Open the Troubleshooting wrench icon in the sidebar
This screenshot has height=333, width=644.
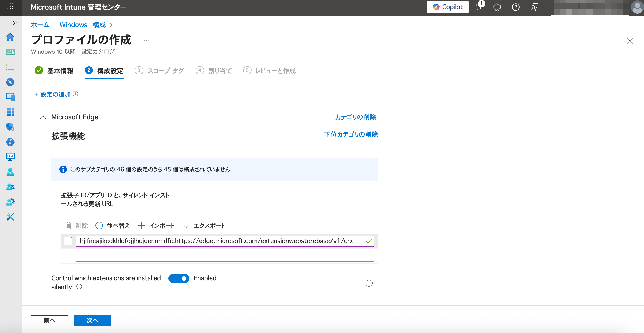(x=10, y=217)
